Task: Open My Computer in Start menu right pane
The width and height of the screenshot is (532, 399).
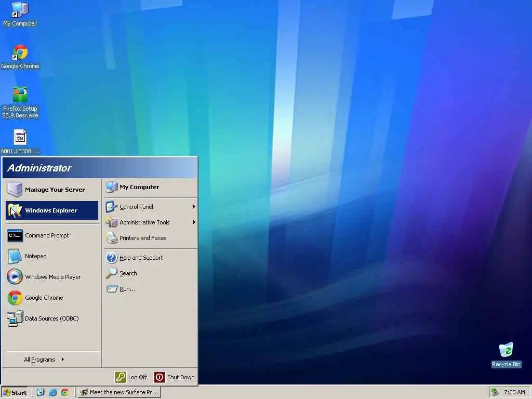Action: click(x=150, y=187)
